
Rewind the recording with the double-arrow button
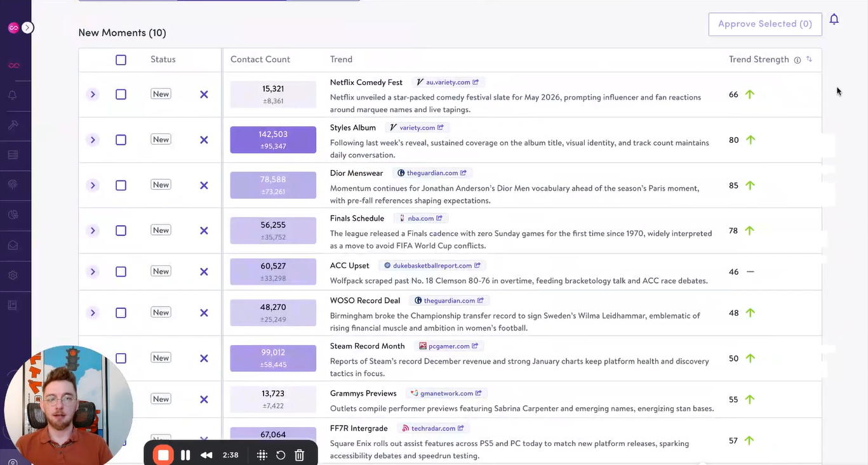pos(206,455)
